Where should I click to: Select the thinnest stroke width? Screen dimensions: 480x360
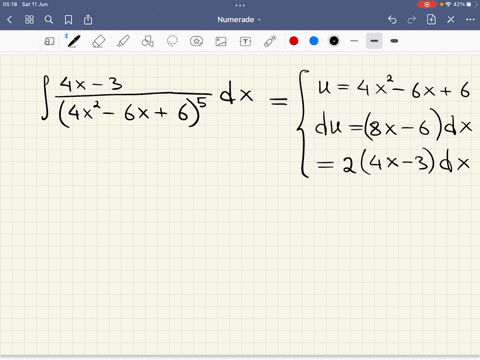pyautogui.click(x=354, y=41)
